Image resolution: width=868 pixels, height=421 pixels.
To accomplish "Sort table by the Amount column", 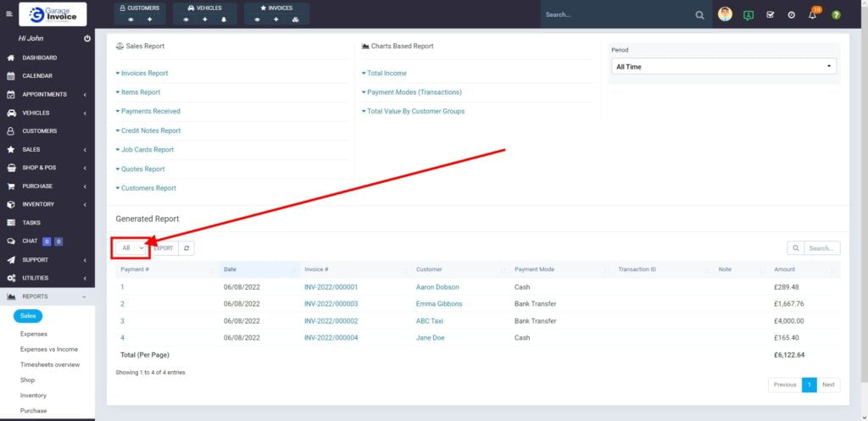I will tap(805, 269).
